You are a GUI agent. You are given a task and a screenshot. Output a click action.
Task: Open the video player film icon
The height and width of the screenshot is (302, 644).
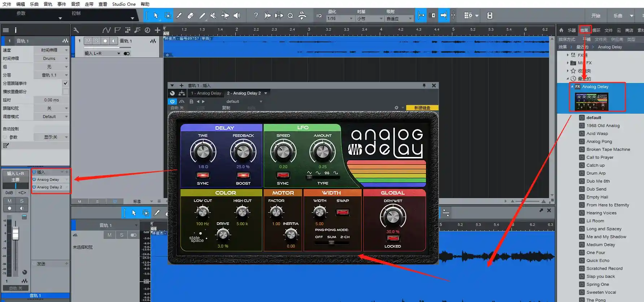coord(489,16)
